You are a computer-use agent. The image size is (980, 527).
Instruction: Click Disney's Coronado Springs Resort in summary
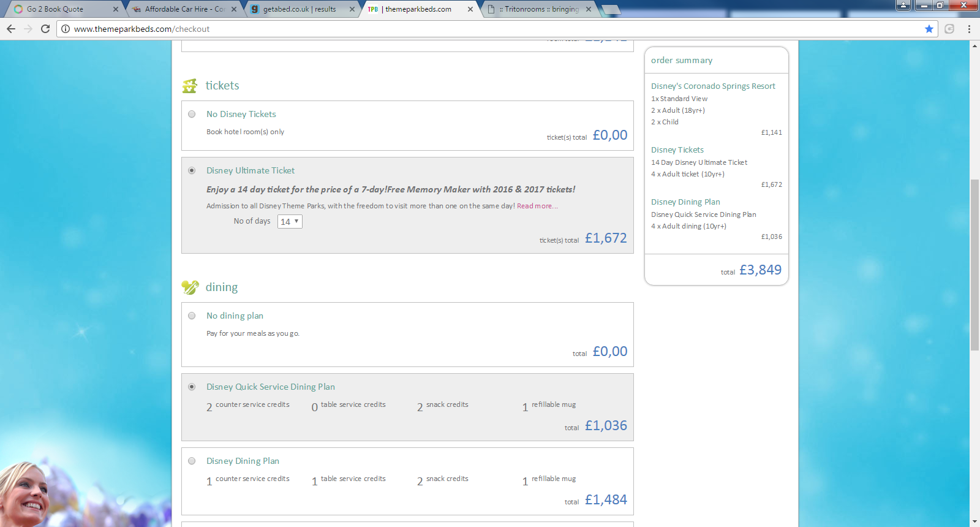pos(713,86)
